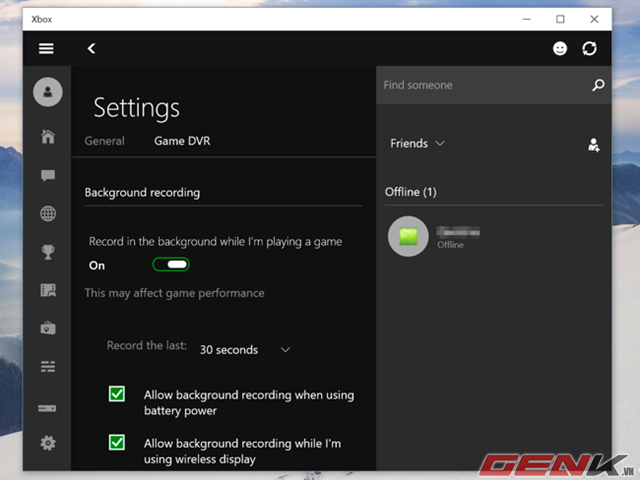Switch to the General settings tab
The width and height of the screenshot is (640, 480).
coord(104,141)
